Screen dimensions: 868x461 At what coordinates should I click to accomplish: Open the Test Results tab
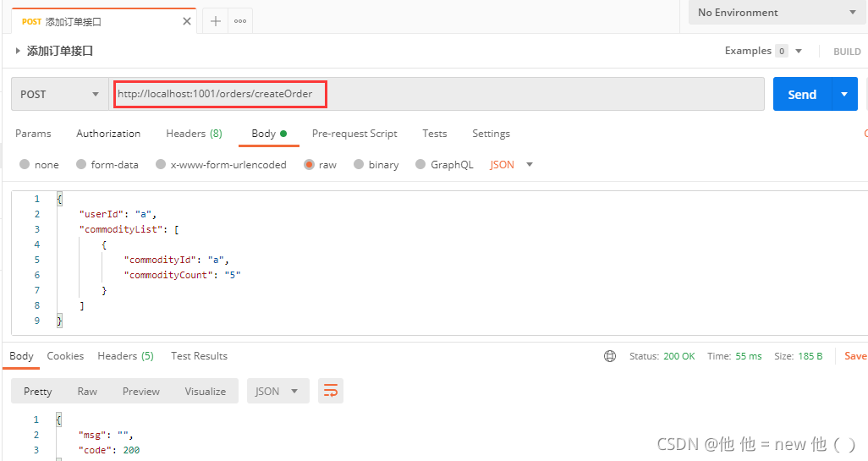[200, 356]
